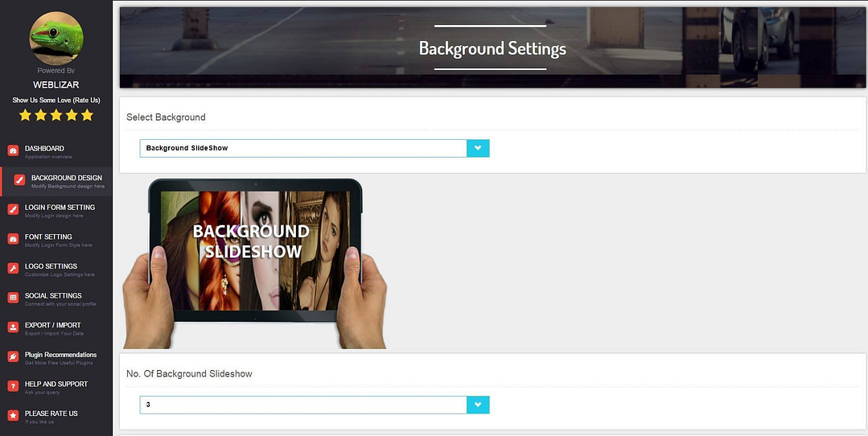Click the fifth yellow rating star
The width and height of the screenshot is (868, 436).
[x=87, y=115]
